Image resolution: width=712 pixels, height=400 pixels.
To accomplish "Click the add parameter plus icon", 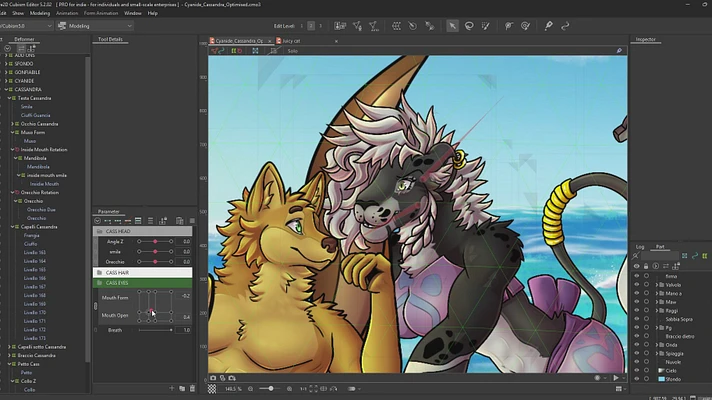I will (x=172, y=388).
